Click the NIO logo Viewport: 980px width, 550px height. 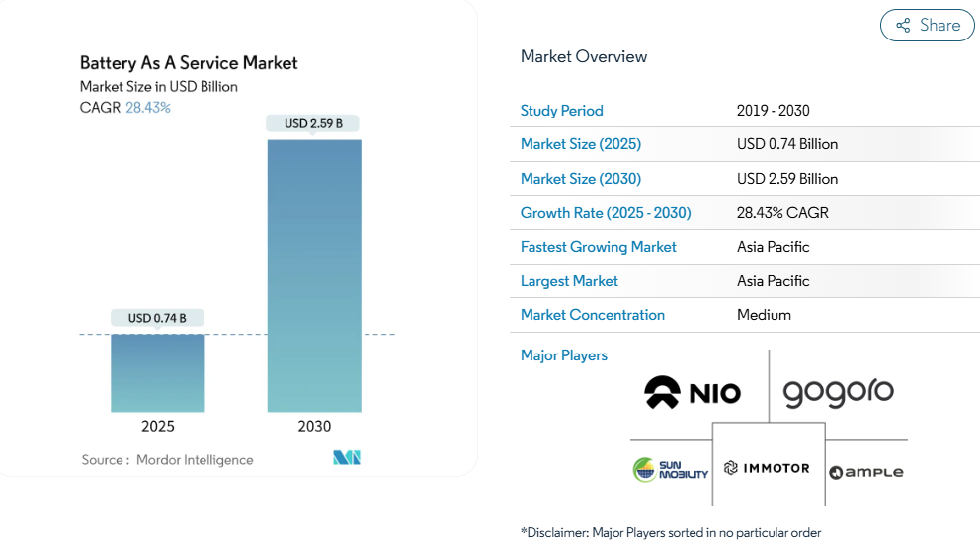coord(693,393)
